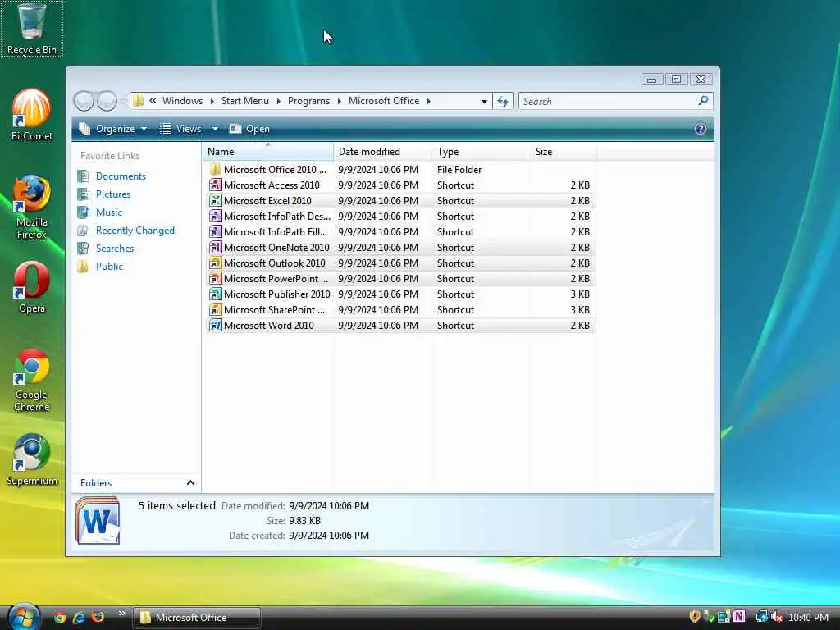
Task: Expand the Quick Launch overflow chevron
Action: point(121,614)
